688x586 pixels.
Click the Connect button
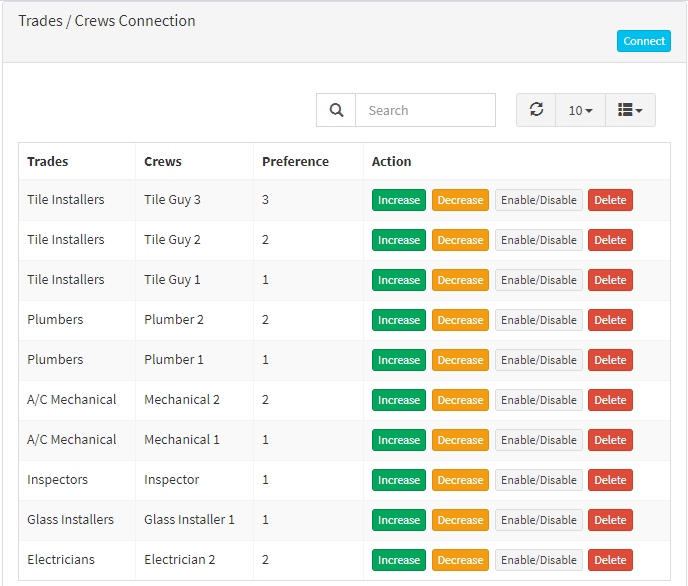[x=644, y=41]
